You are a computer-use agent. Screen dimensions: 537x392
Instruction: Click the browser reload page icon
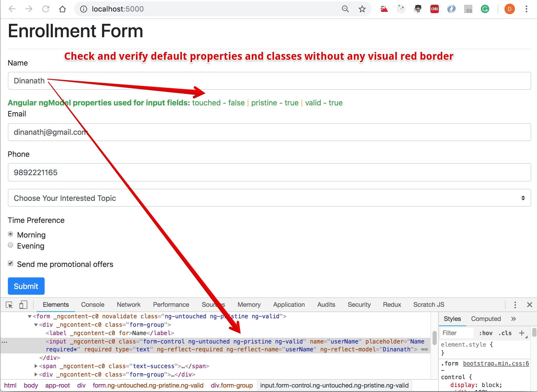point(46,9)
